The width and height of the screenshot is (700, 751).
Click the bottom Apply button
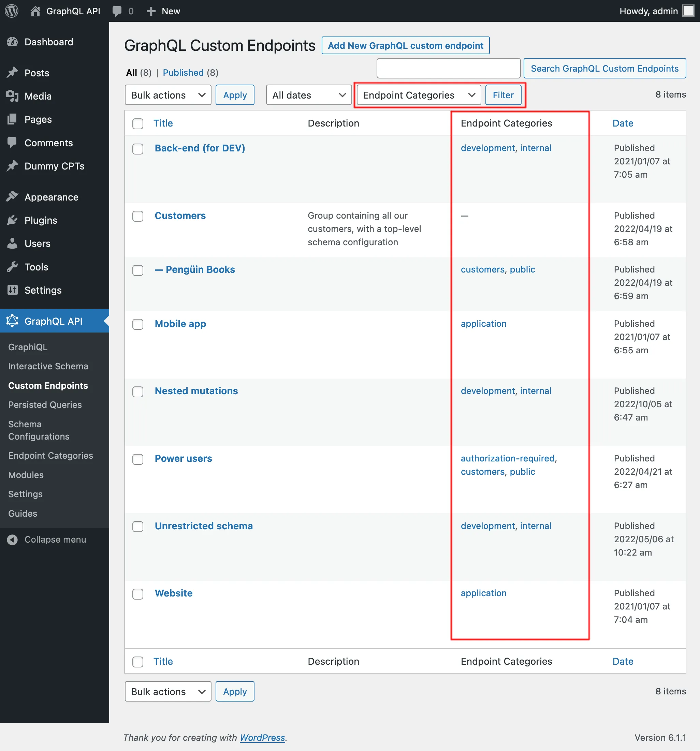coord(235,691)
